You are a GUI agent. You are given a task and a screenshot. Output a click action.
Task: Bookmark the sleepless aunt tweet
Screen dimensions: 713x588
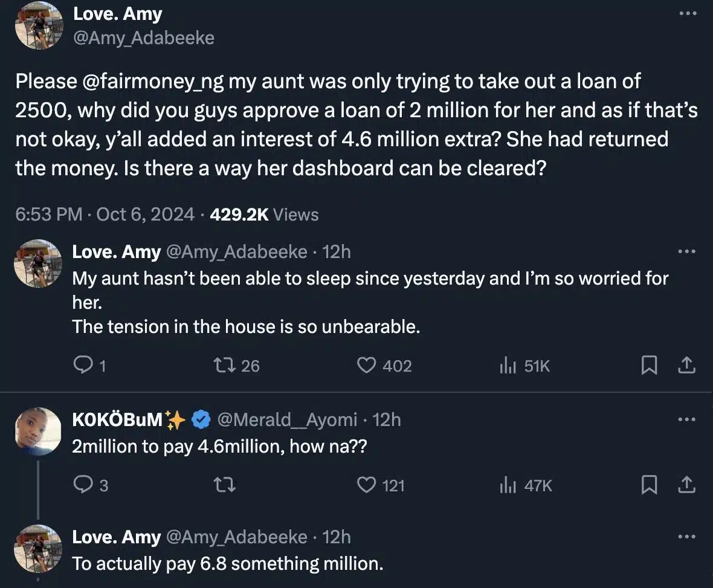click(648, 366)
